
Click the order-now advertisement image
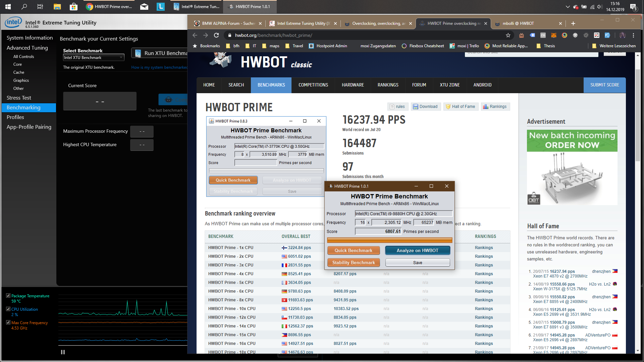pos(572,168)
